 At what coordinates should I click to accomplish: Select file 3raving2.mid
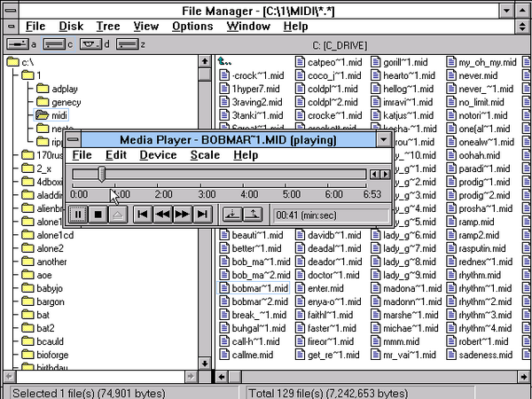tap(251, 102)
